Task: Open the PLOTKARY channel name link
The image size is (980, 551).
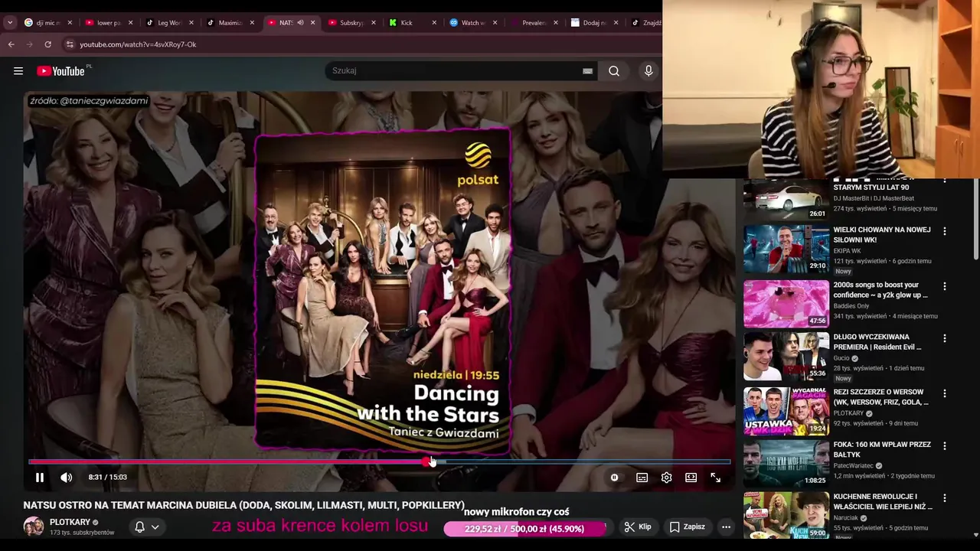Action: pos(70,522)
